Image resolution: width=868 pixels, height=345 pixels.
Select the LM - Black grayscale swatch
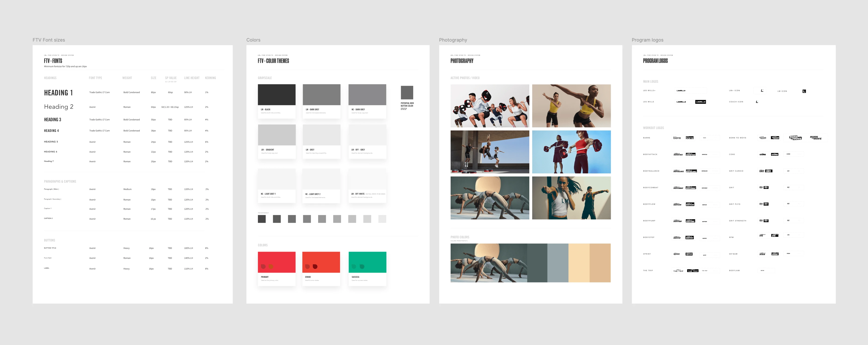coord(276,95)
